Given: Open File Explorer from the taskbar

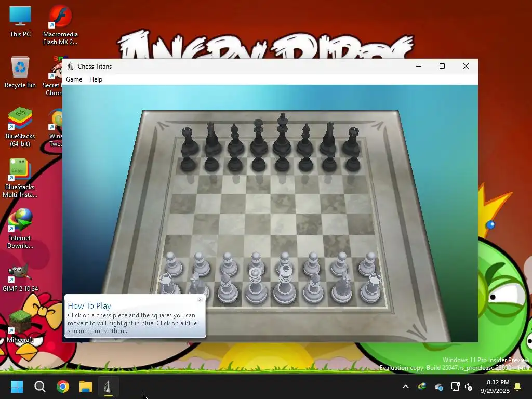Looking at the screenshot, I should point(86,387).
